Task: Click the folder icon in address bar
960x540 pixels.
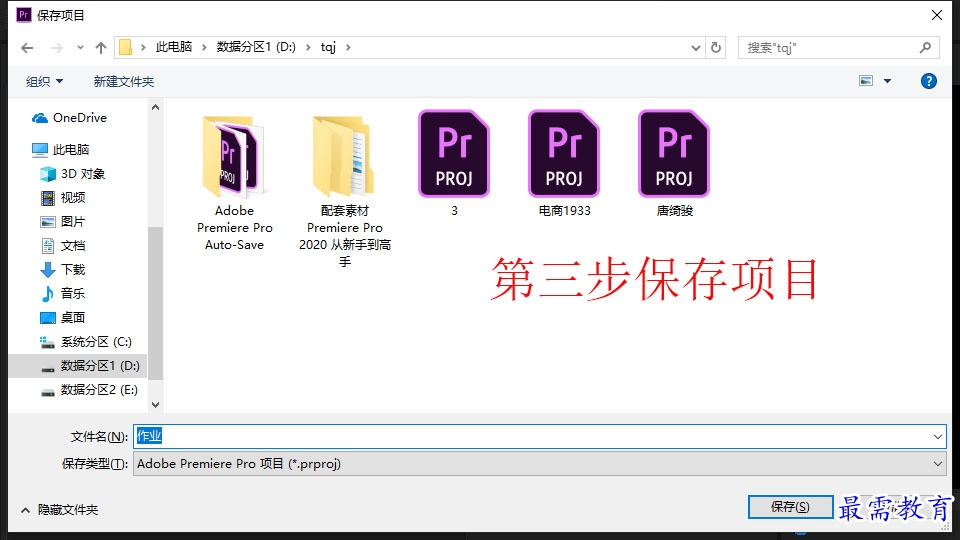Action: (126, 47)
